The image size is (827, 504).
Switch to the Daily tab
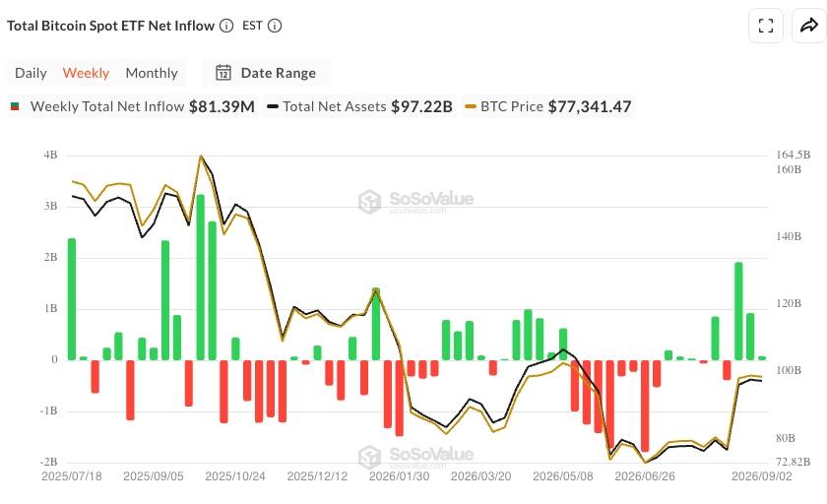[31, 73]
